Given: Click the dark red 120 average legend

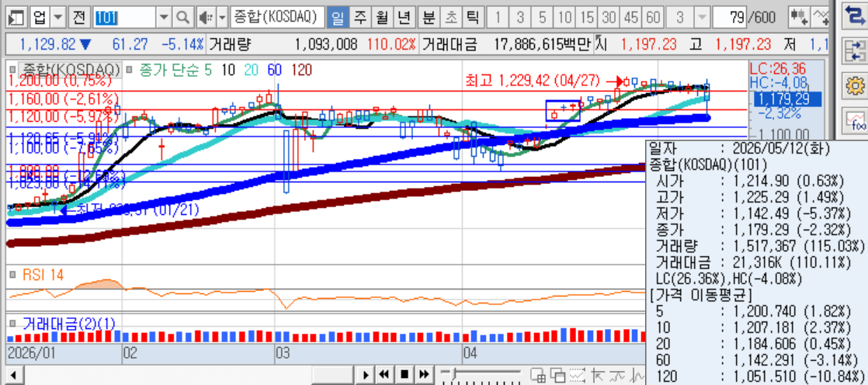Looking at the screenshot, I should click(300, 70).
